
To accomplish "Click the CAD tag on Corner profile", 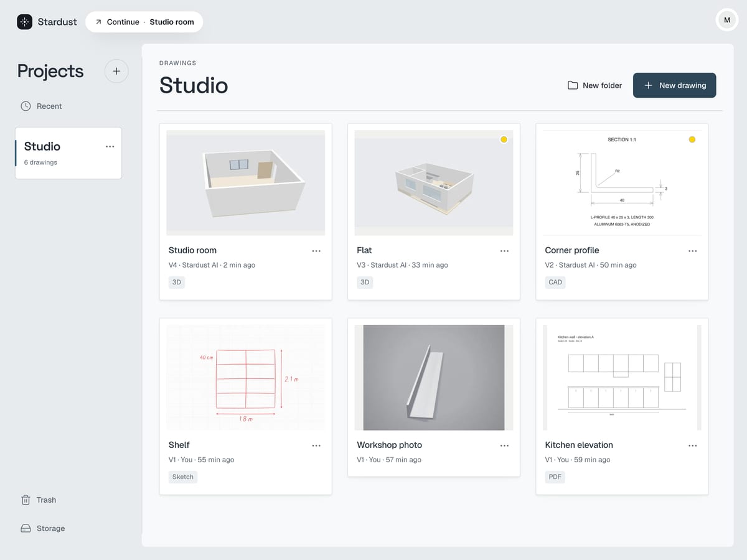I will pos(555,282).
